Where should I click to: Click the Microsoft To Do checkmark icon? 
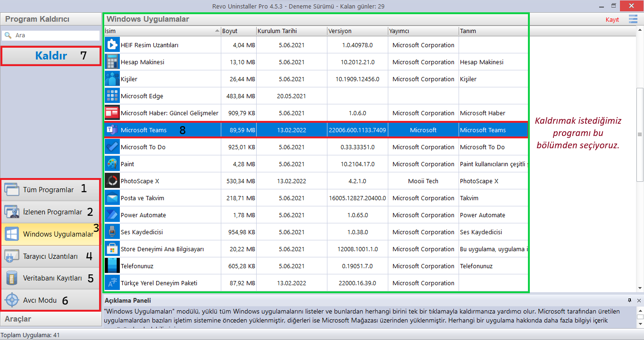point(112,147)
